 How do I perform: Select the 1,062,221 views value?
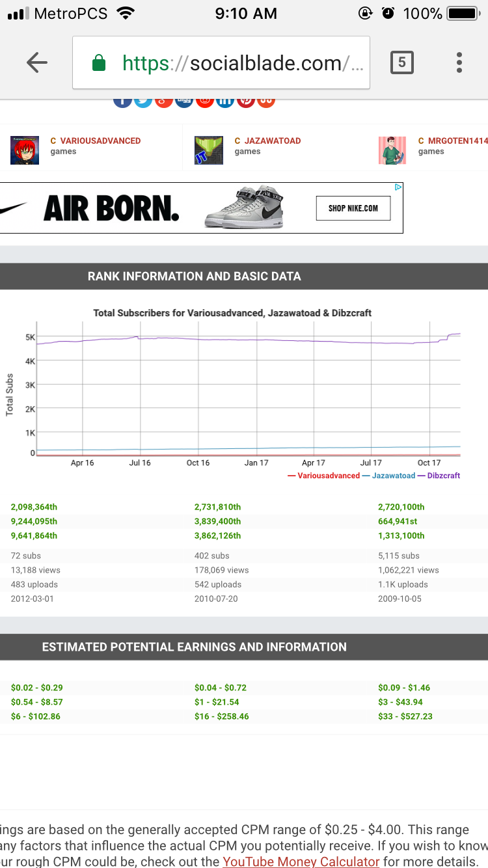click(408, 570)
